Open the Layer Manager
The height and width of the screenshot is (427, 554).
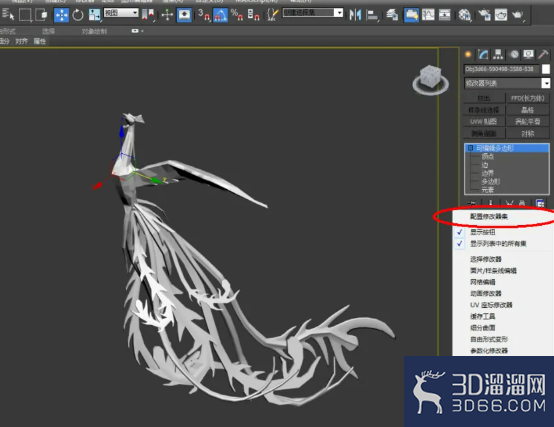coord(392,15)
